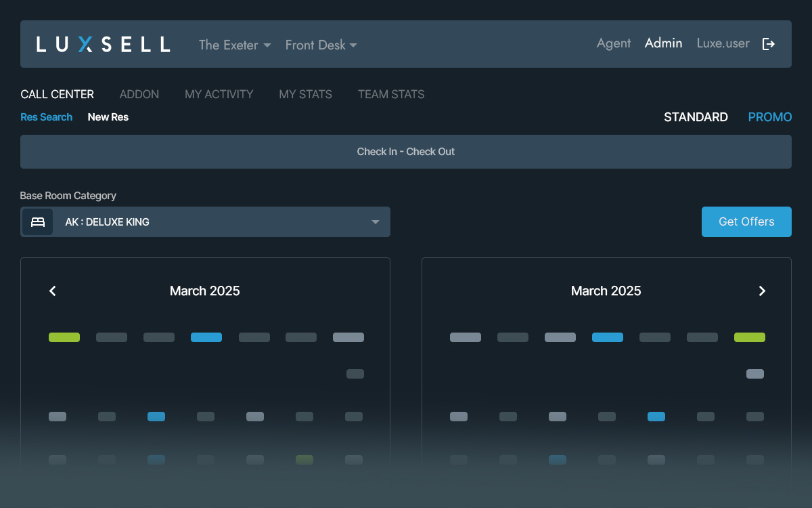Open the MY STATS tab

pos(305,94)
